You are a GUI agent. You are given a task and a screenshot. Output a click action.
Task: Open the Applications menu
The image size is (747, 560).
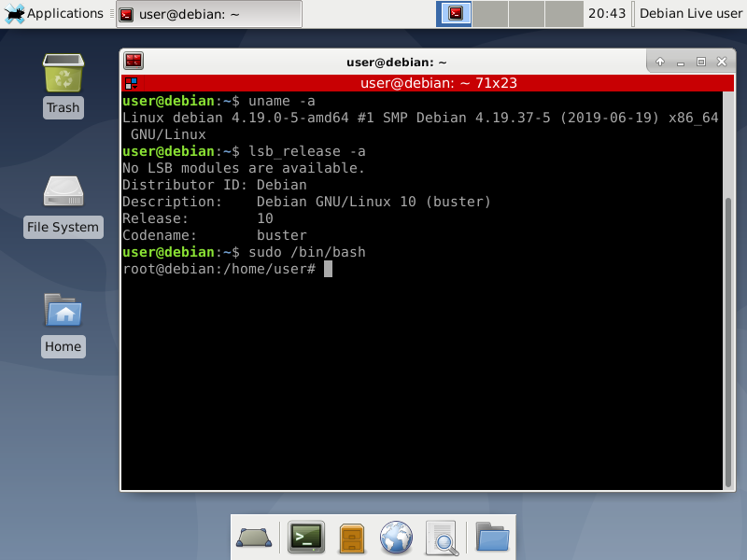[54, 13]
